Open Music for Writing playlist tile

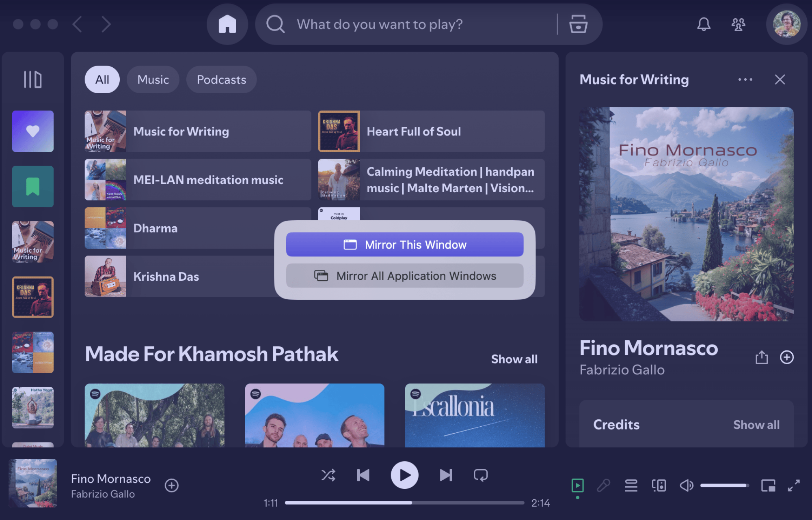[198, 131]
